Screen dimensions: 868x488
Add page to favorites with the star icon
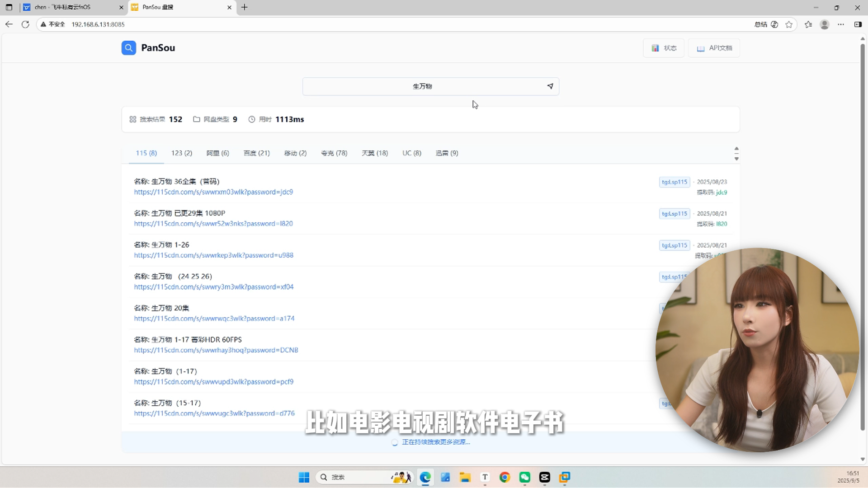click(789, 24)
